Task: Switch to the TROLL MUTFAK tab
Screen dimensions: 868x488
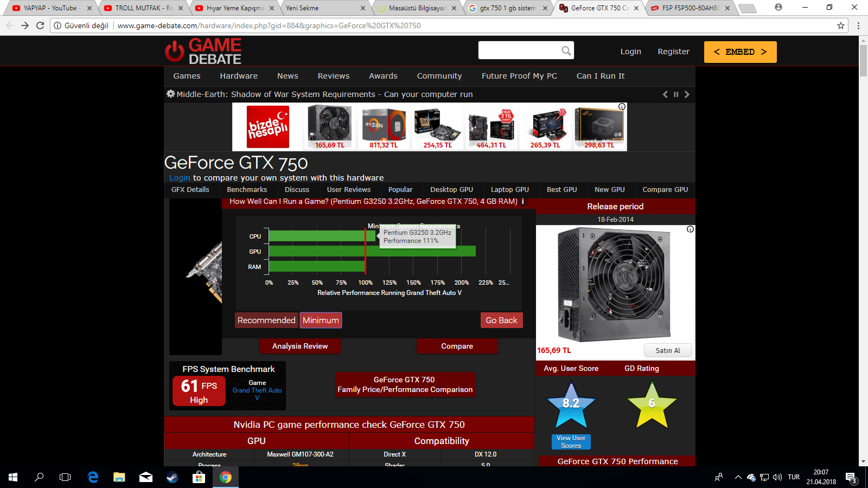Action: pos(143,8)
